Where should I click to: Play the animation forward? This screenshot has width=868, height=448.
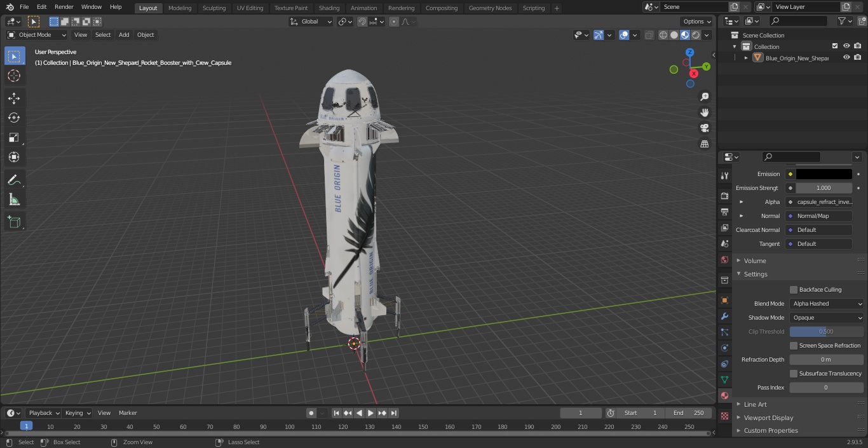click(x=370, y=413)
